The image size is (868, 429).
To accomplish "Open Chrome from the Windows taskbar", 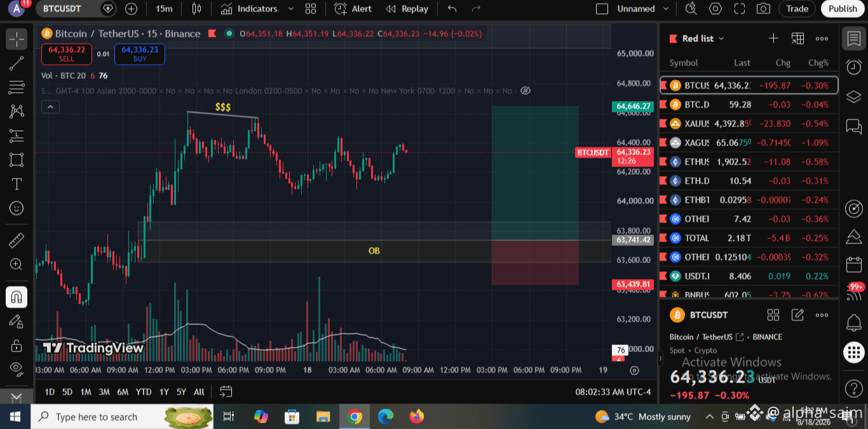I will (x=355, y=417).
